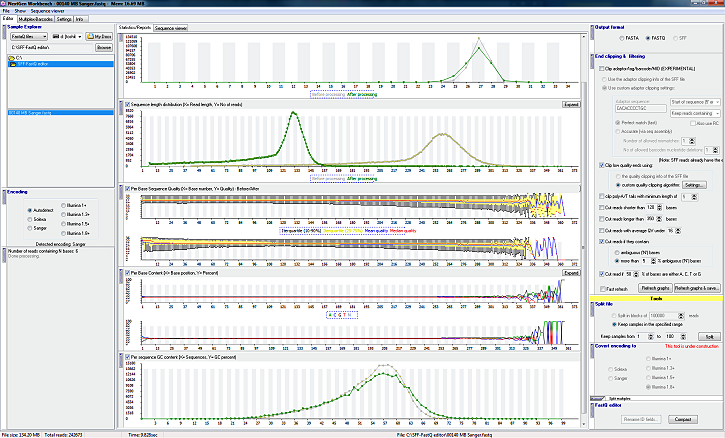Select the Solexa encoding radio in Encoding panel
Viewport: 725px width, 438px height.
[30, 219]
